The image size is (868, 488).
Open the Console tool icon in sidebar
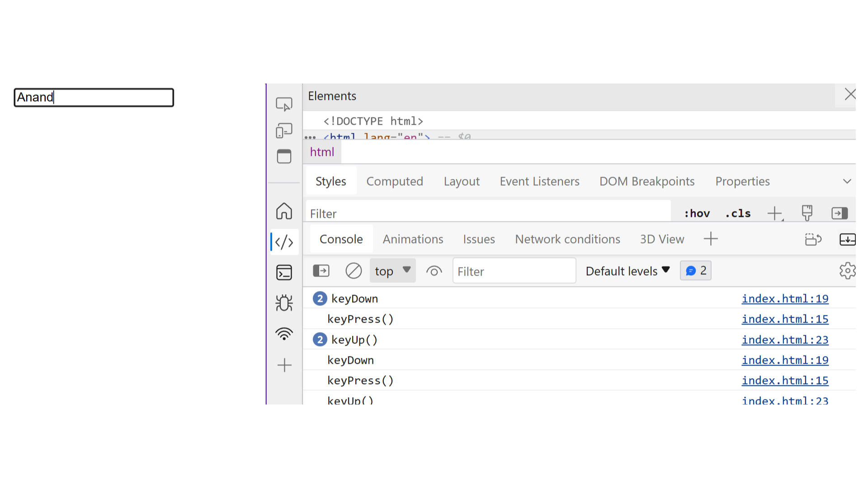pos(284,272)
